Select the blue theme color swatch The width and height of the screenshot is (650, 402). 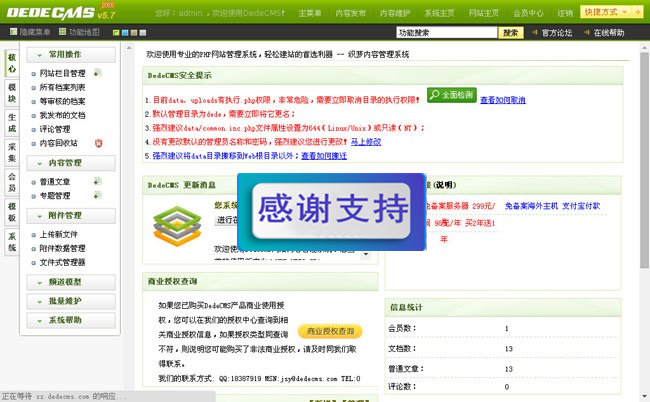[125, 32]
